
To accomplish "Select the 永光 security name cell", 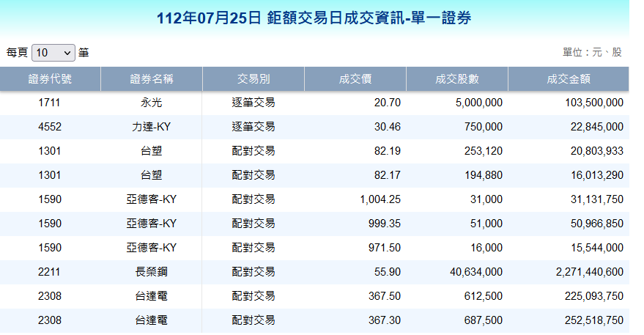I will 152,103.
